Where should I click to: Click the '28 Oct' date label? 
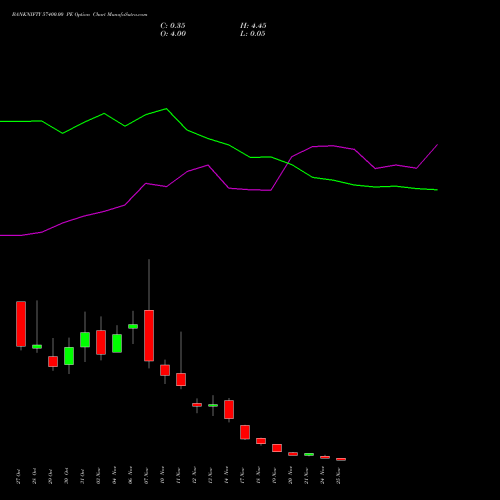pyautogui.click(x=34, y=476)
